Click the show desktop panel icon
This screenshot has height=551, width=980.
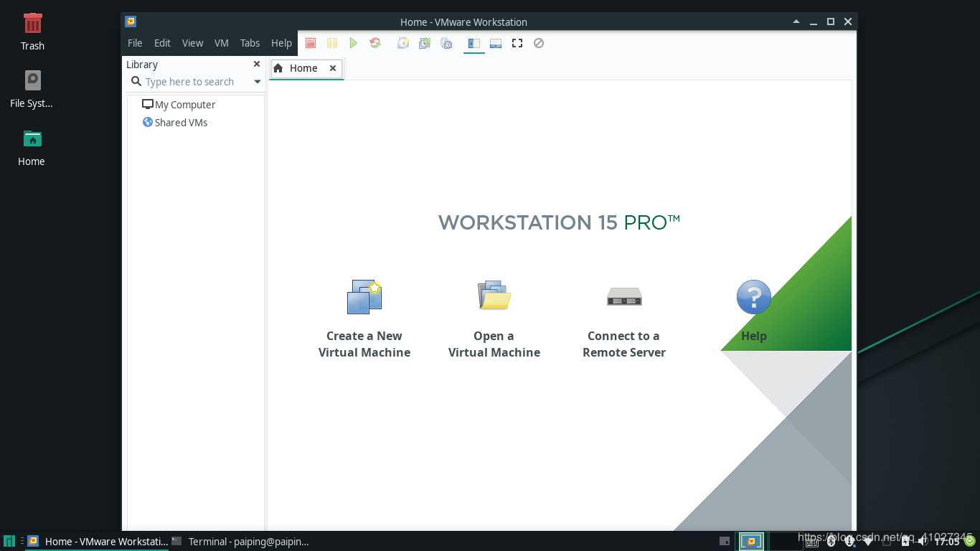tap(724, 542)
